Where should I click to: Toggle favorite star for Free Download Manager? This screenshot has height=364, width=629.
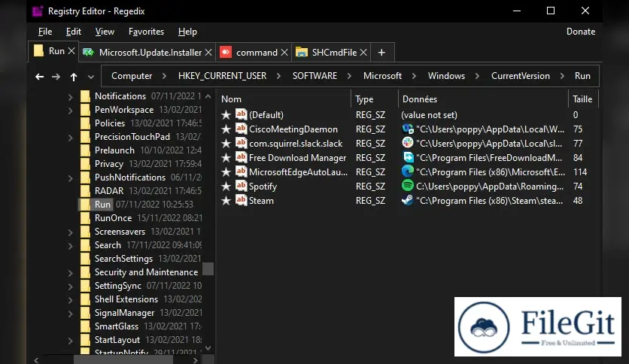(226, 158)
